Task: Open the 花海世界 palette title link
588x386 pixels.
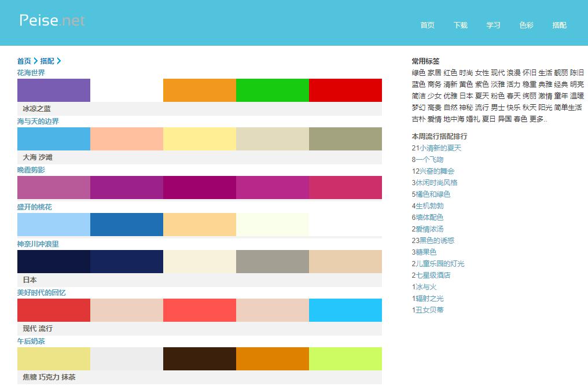Action: 31,73
